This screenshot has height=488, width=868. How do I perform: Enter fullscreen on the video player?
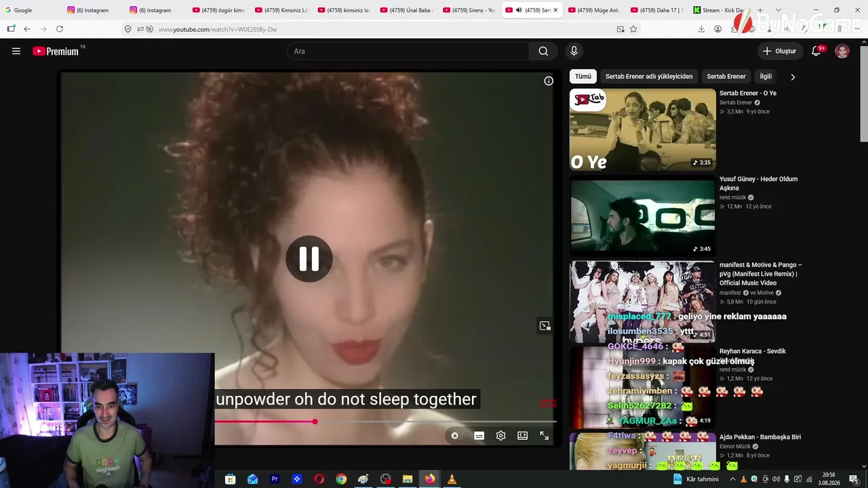(x=544, y=436)
